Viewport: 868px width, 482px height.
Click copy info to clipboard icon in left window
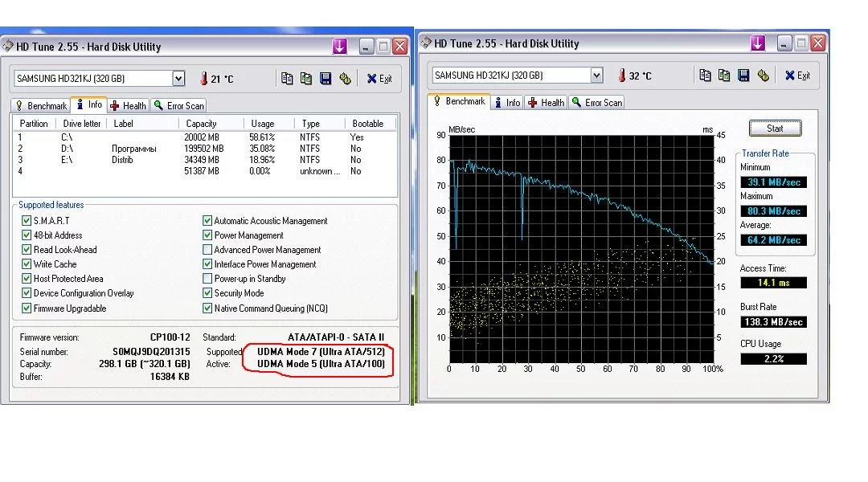pyautogui.click(x=287, y=78)
